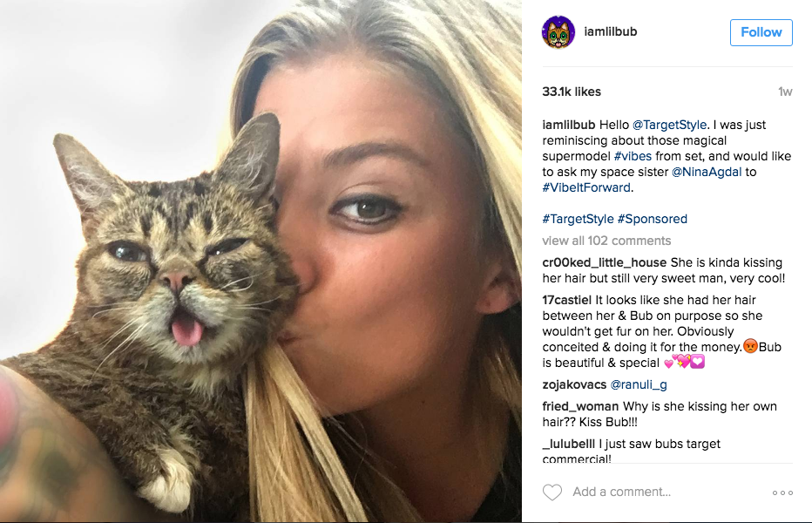The image size is (812, 523).
Task: Open commenter _lulubelll's profile
Action: (x=569, y=444)
